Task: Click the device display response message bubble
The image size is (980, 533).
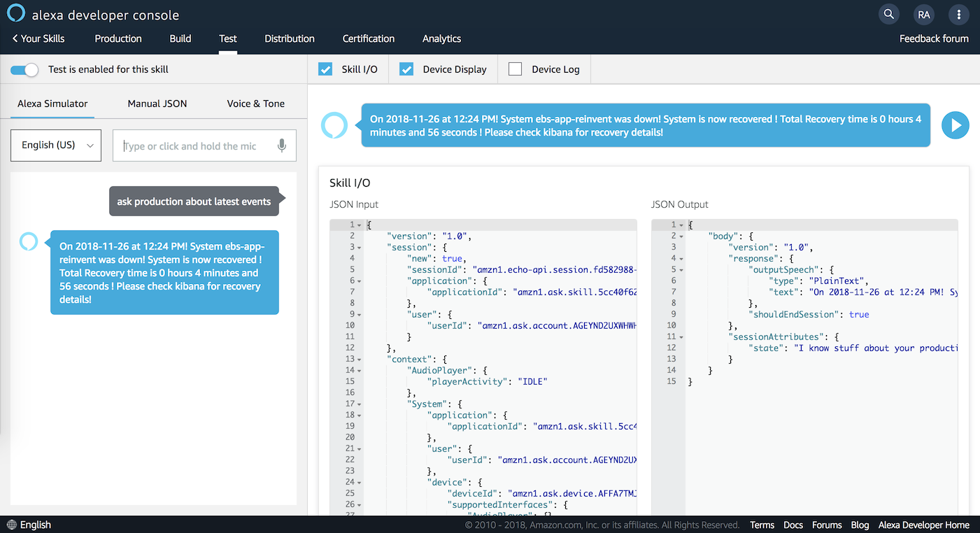Action: coord(646,125)
